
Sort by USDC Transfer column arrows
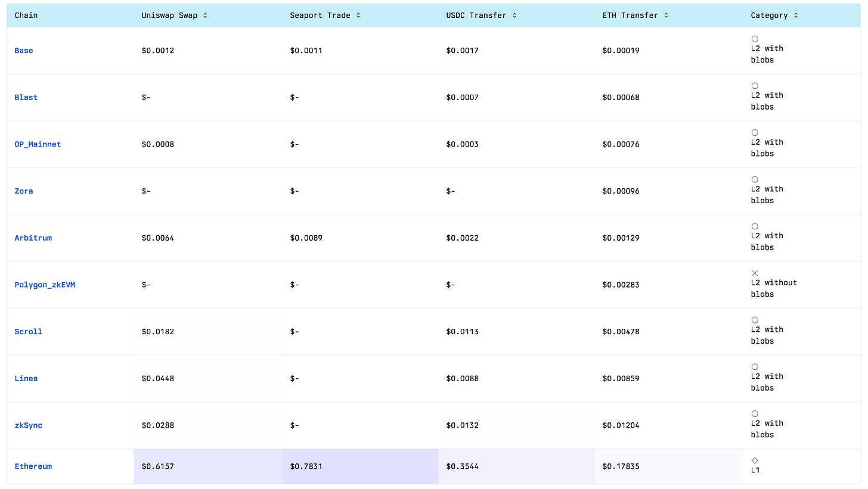coord(514,15)
